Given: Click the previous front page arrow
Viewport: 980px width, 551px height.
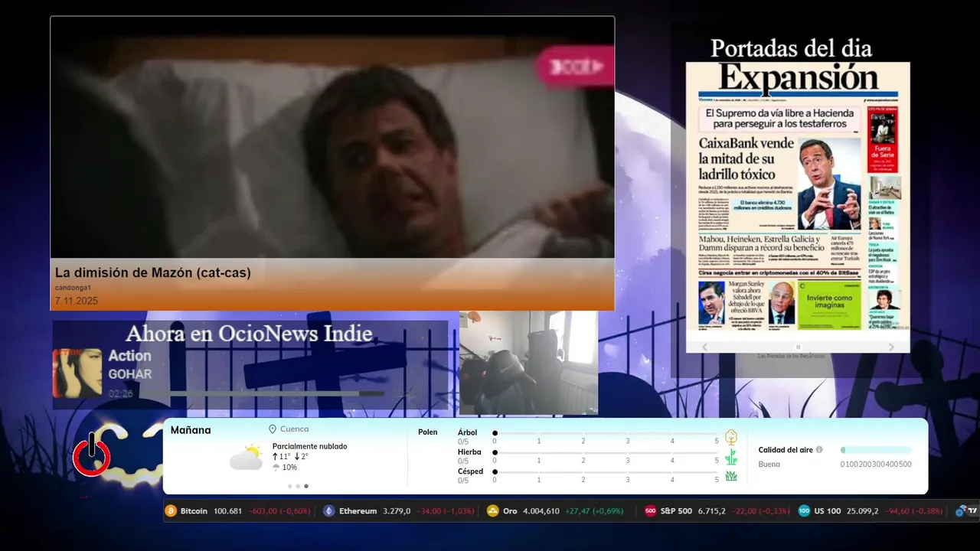Looking at the screenshot, I should 705,347.
